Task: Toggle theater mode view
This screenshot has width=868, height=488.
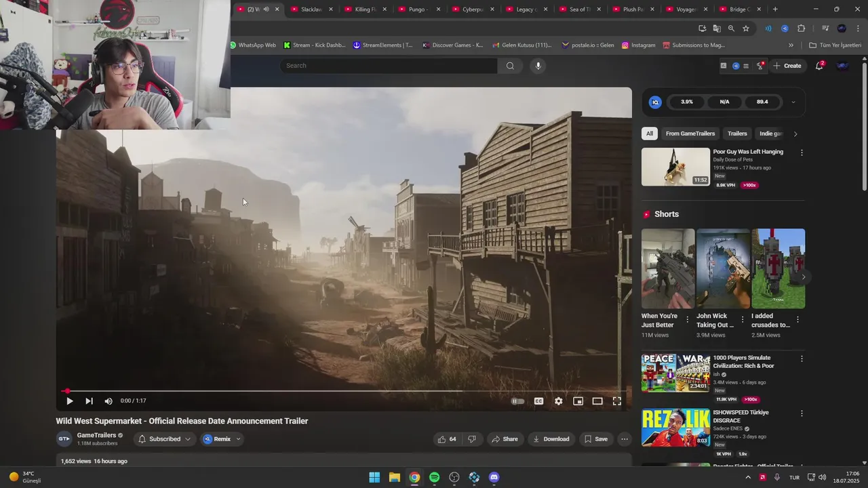Action: 597,401
